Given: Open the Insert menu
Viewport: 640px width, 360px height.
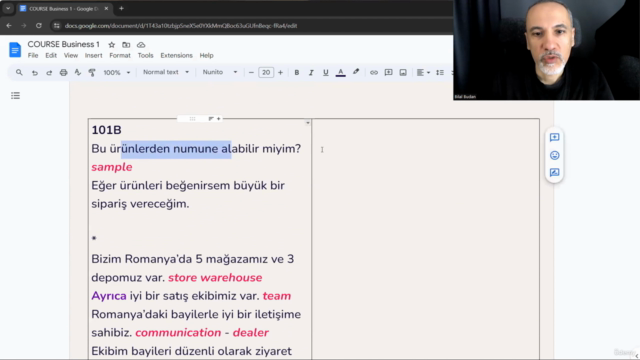Looking at the screenshot, I should [93, 56].
